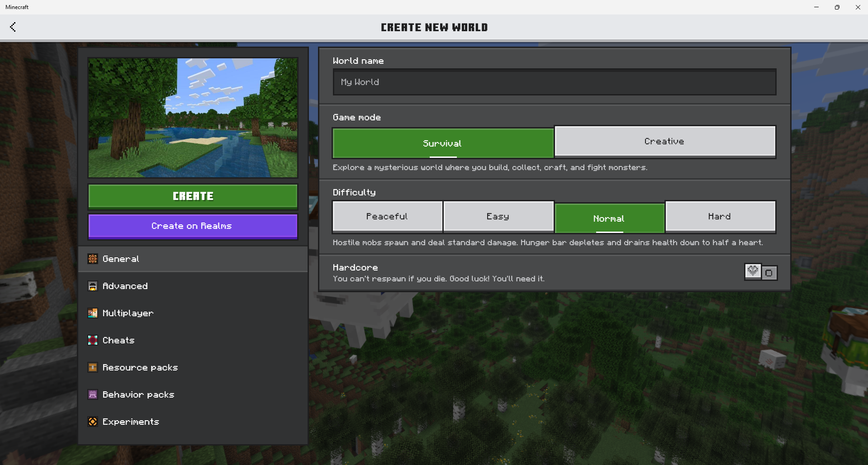Click the Multiplayer faces icon

click(x=93, y=313)
